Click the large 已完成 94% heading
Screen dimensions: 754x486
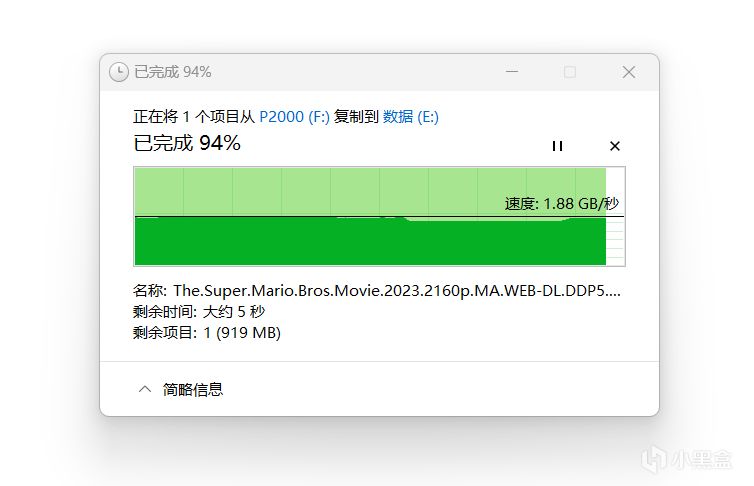coord(187,143)
